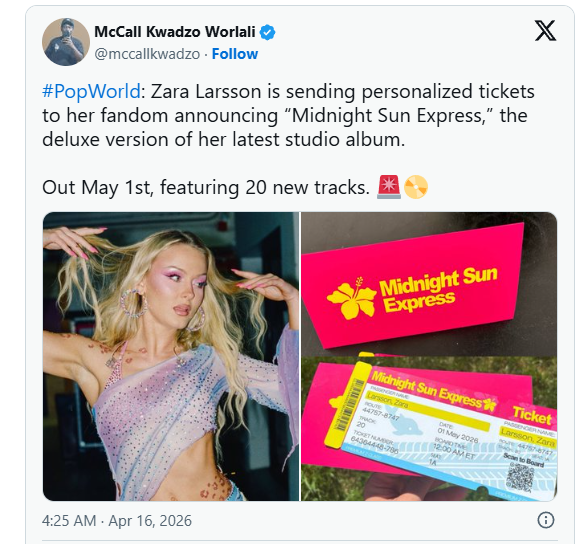The width and height of the screenshot is (585, 544).
Task: Open McCall Kwadzo Worlali's profile avatar
Action: pos(66,42)
